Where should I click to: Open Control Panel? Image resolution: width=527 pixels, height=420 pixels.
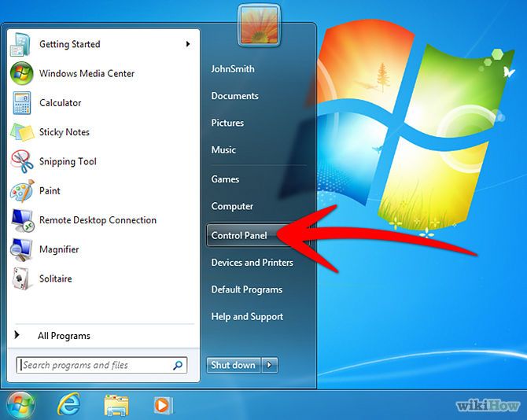point(257,235)
